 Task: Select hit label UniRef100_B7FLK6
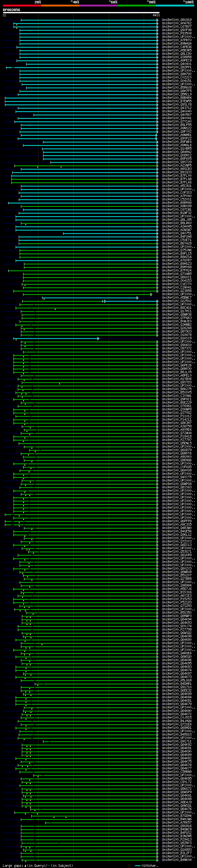click(177, 182)
